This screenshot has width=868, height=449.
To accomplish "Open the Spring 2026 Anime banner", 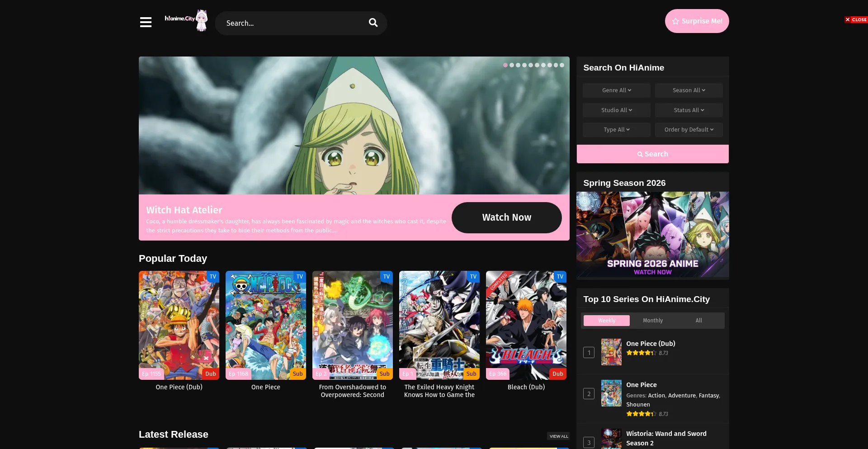I will coord(652,234).
